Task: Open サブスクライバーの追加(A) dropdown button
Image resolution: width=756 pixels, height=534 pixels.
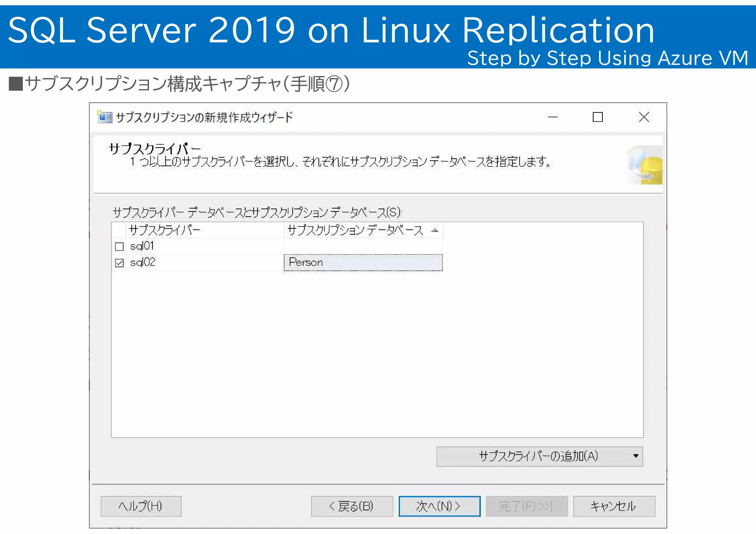Action: point(539,457)
